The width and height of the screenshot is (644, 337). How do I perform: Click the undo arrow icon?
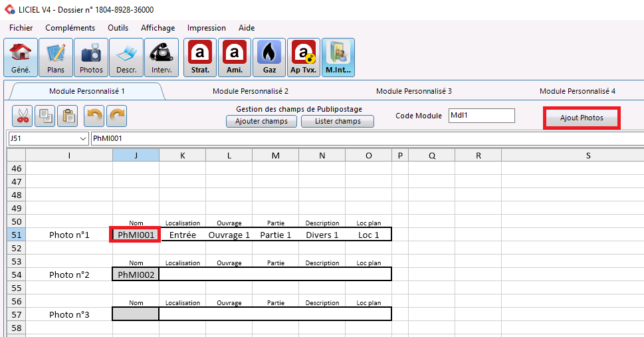(94, 116)
